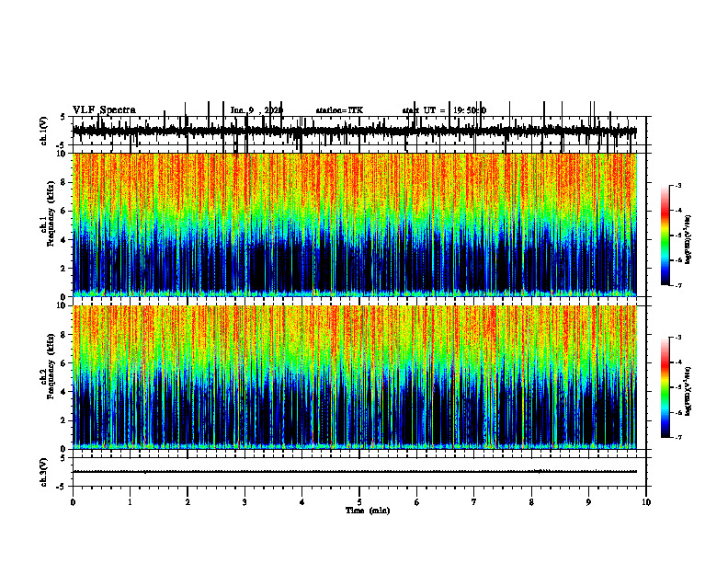728x563 pixels.
Task: Click time axis tick label "8"
Action: coord(531,502)
